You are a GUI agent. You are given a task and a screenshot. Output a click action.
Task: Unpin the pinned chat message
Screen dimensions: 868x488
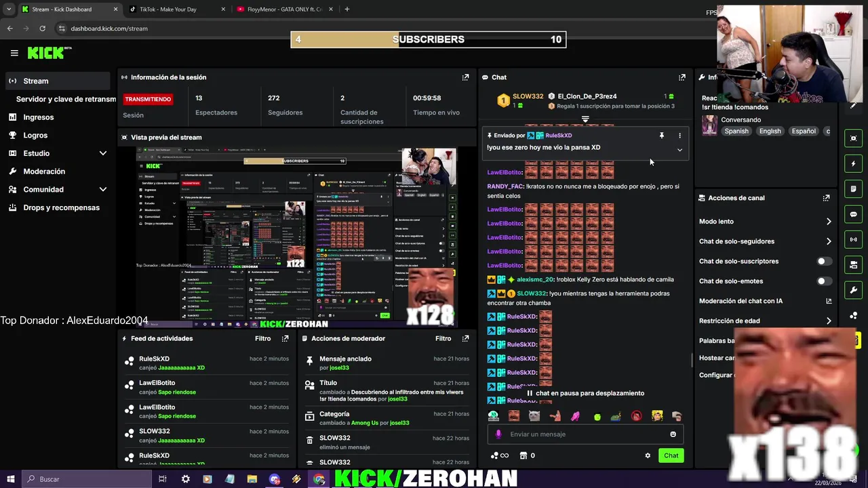pyautogui.click(x=662, y=136)
